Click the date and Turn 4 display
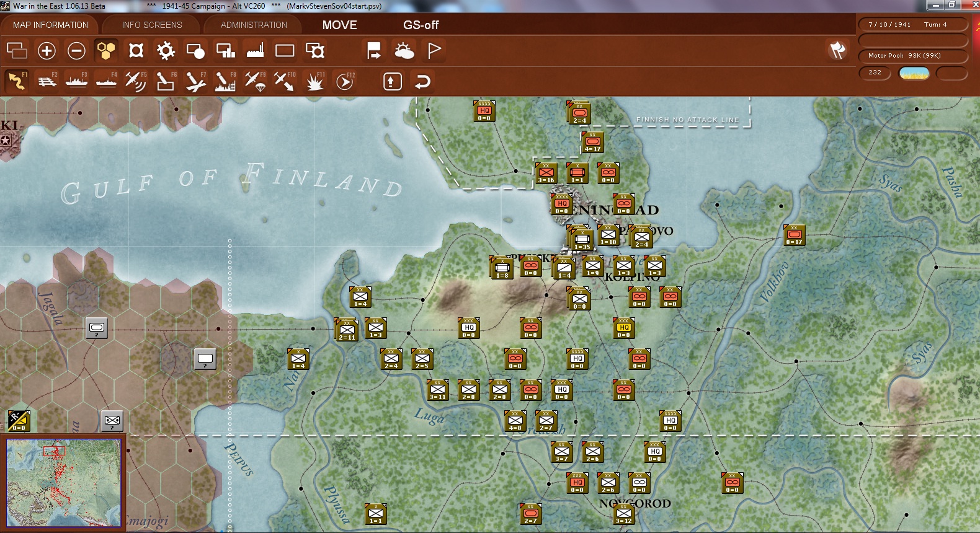Viewport: 980px width, 533px height. click(913, 24)
